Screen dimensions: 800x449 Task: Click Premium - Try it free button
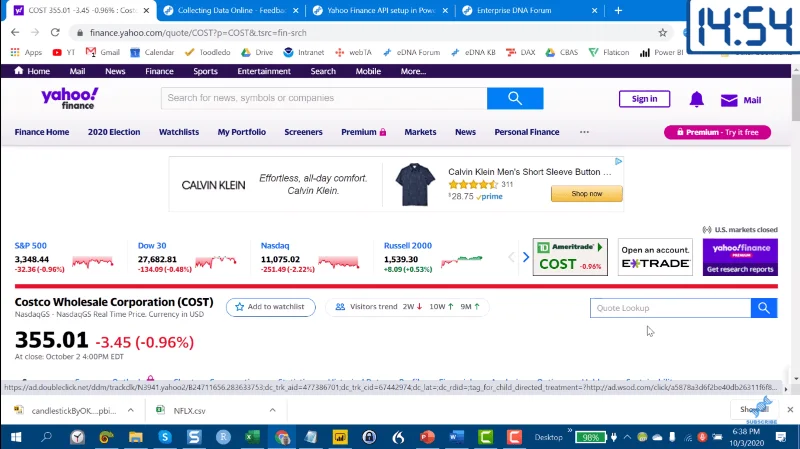717,132
